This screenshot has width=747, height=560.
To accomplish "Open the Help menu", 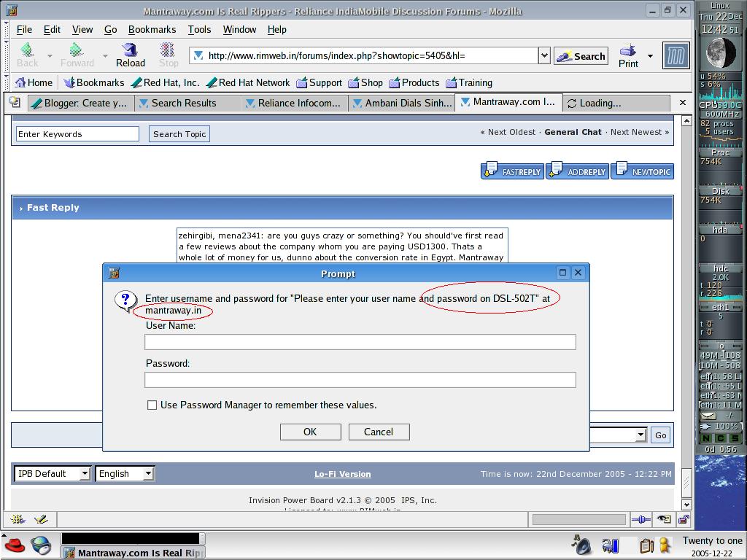I will [276, 29].
